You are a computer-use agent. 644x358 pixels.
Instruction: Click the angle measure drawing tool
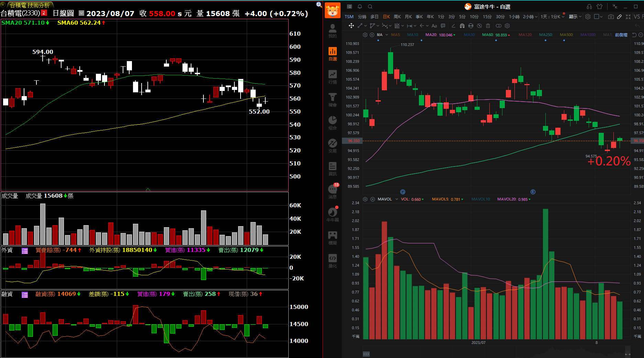(x=453, y=26)
